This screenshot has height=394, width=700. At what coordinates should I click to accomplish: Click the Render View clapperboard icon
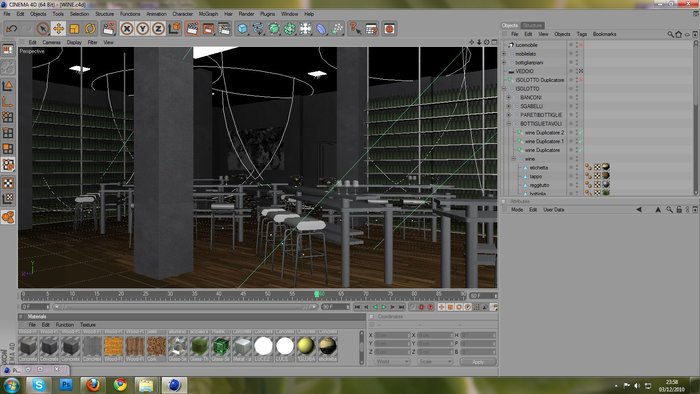pyautogui.click(x=192, y=29)
